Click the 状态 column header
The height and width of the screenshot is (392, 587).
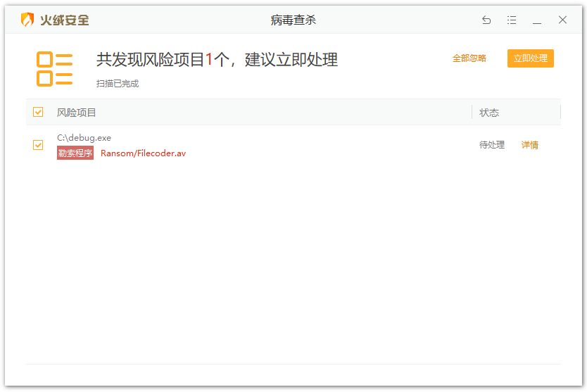pos(489,113)
